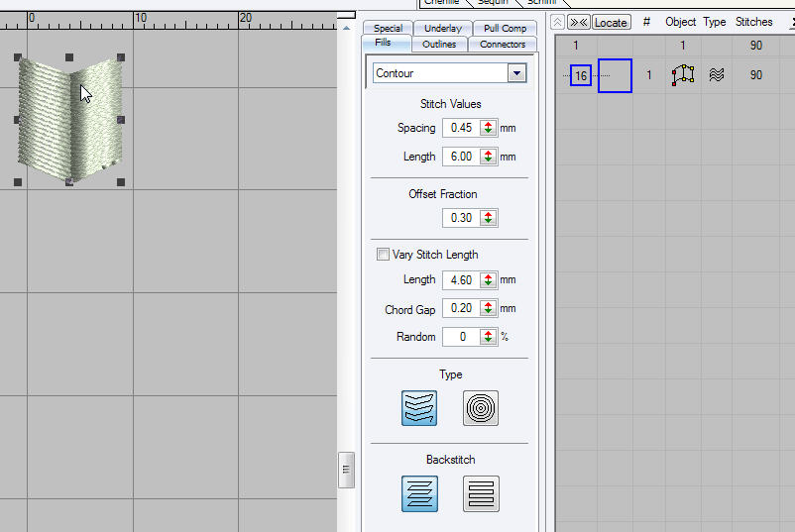Click the object shape icon in row 16
795x532 pixels.
[682, 75]
